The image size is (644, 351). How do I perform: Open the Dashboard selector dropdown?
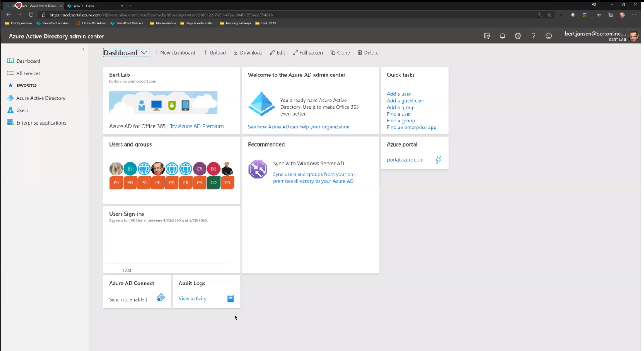tap(144, 52)
